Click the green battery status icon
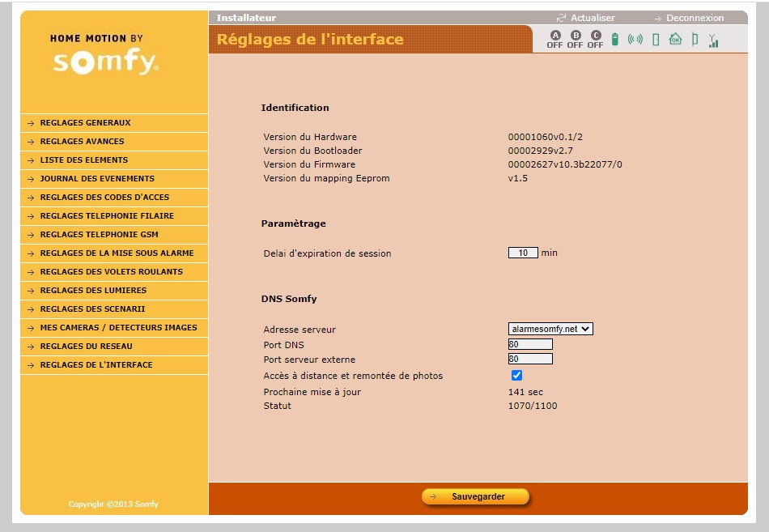Image resolution: width=769 pixels, height=532 pixels. [615, 39]
